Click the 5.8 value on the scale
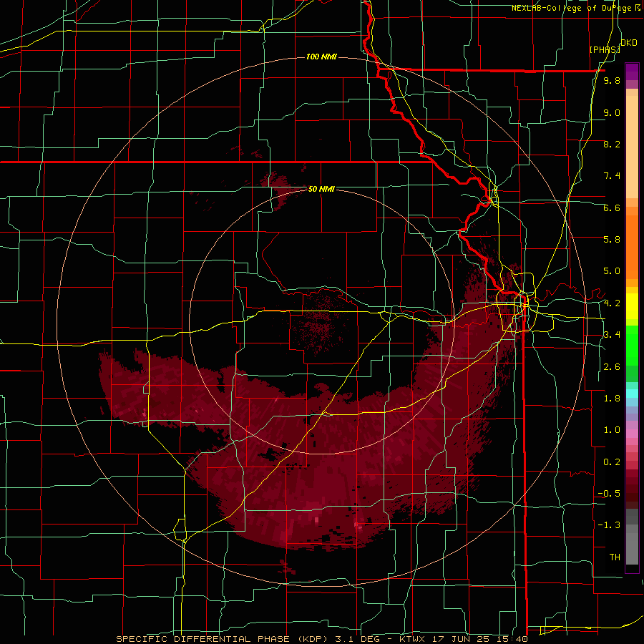This screenshot has width=644, height=644. 612,240
